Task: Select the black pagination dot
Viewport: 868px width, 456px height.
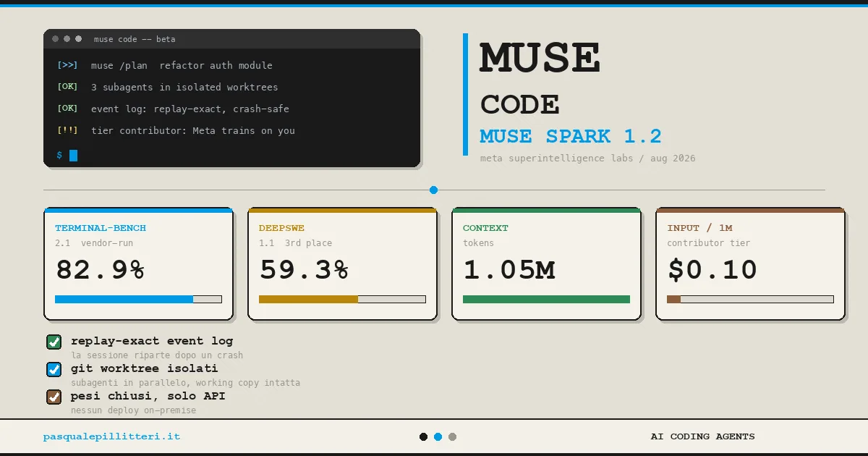Action: [423, 436]
